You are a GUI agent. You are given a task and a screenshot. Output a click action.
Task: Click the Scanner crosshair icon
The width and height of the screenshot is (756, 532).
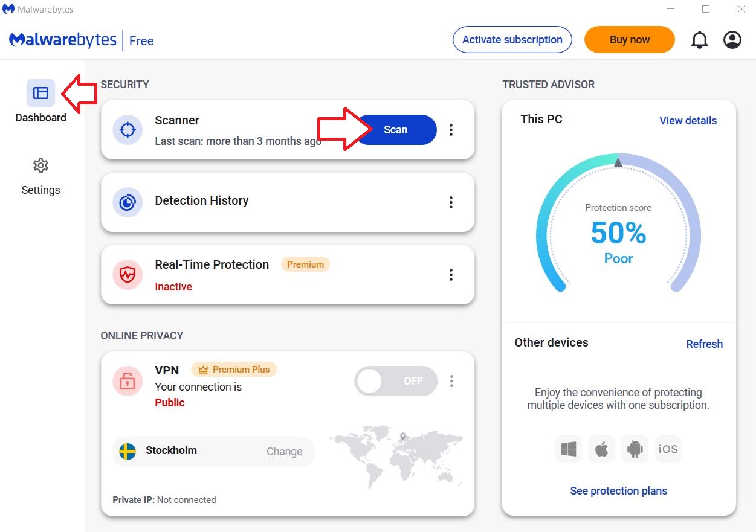tap(128, 130)
